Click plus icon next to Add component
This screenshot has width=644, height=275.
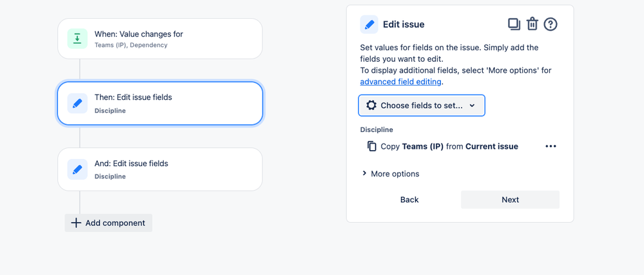click(76, 223)
